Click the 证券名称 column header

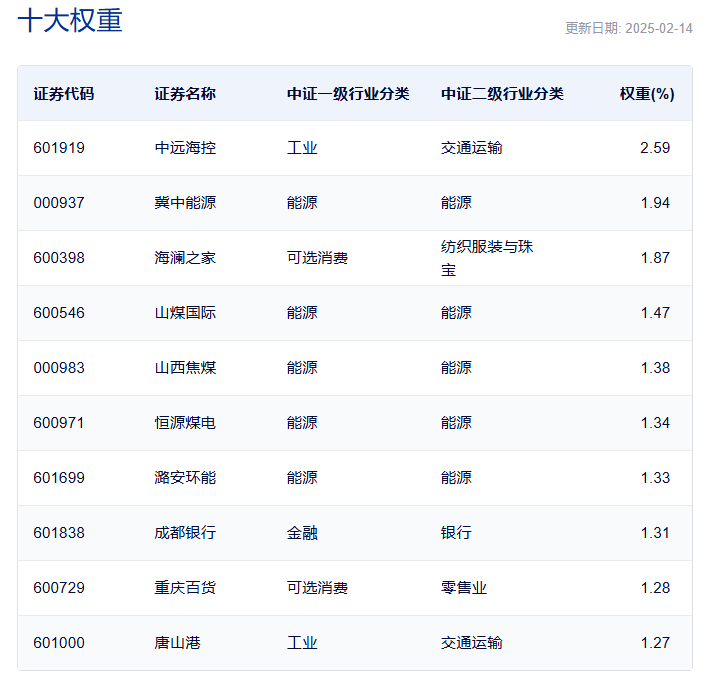point(185,94)
